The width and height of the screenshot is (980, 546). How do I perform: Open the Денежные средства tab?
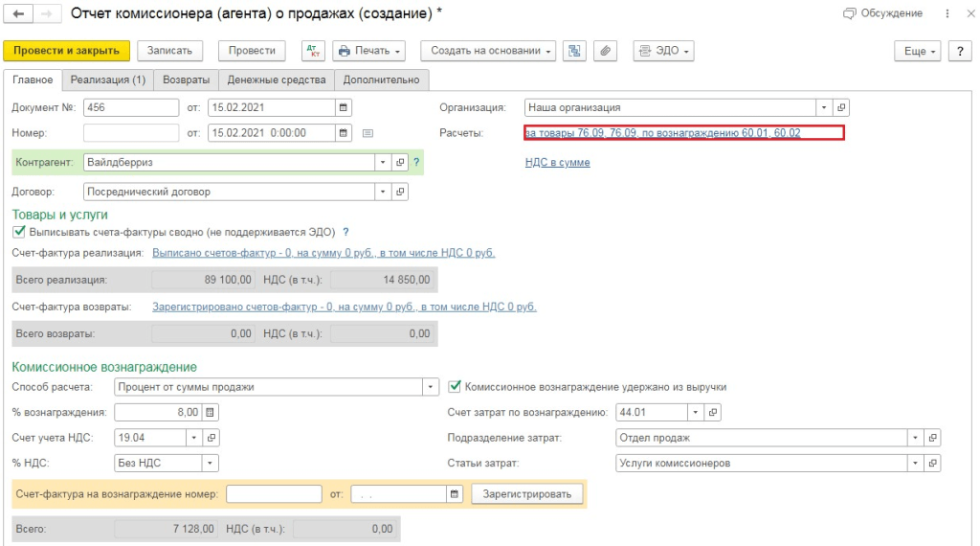pyautogui.click(x=276, y=80)
